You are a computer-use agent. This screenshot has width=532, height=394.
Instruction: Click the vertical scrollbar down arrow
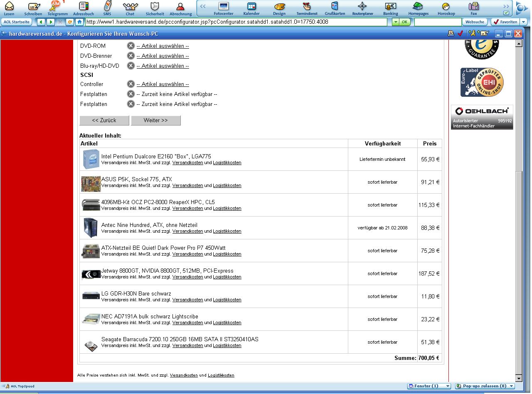[519, 379]
